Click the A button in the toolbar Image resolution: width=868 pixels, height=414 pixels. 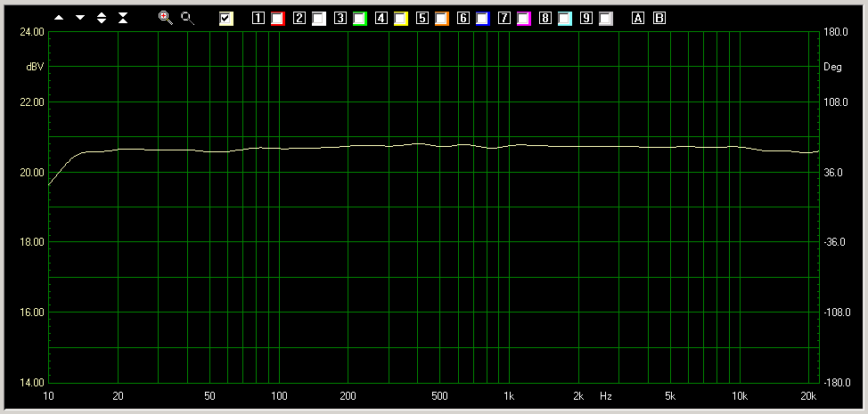tap(638, 18)
